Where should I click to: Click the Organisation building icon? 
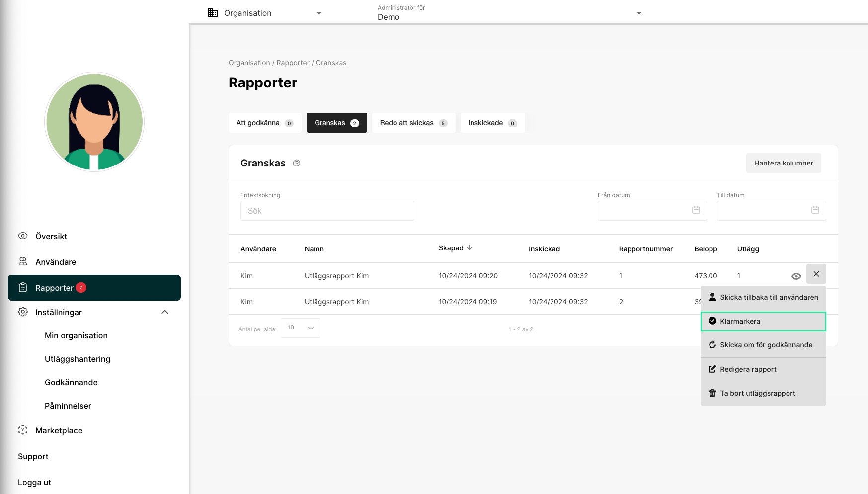tap(213, 13)
